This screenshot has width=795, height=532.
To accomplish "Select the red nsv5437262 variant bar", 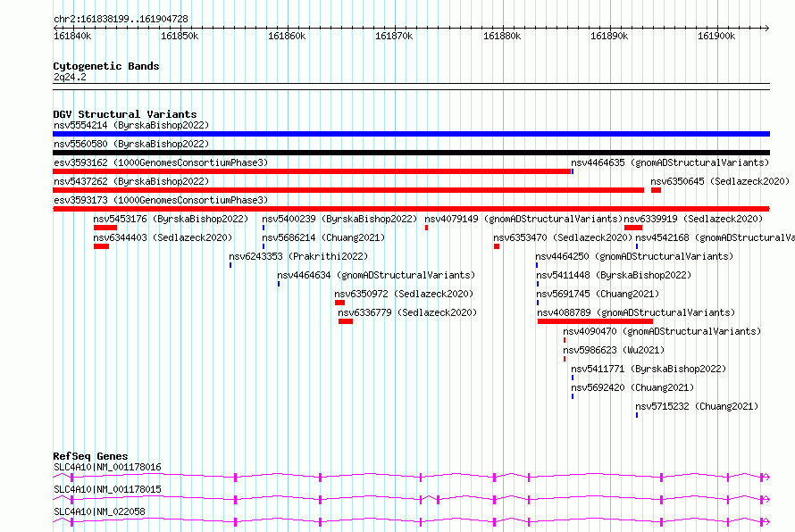I will coord(348,190).
